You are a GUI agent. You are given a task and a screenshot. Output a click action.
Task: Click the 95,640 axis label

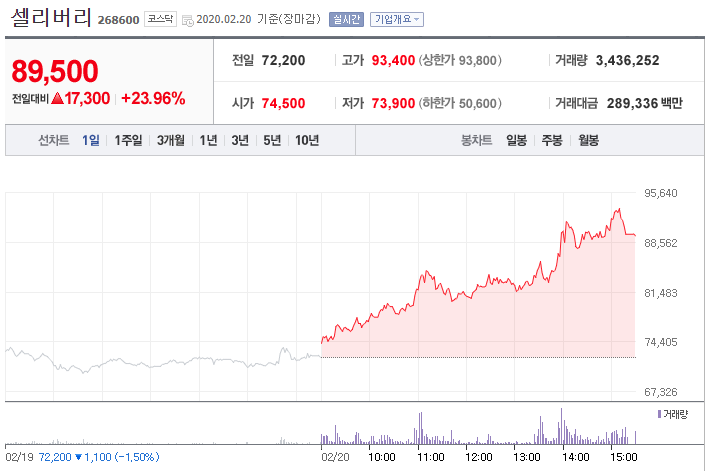pyautogui.click(x=660, y=193)
